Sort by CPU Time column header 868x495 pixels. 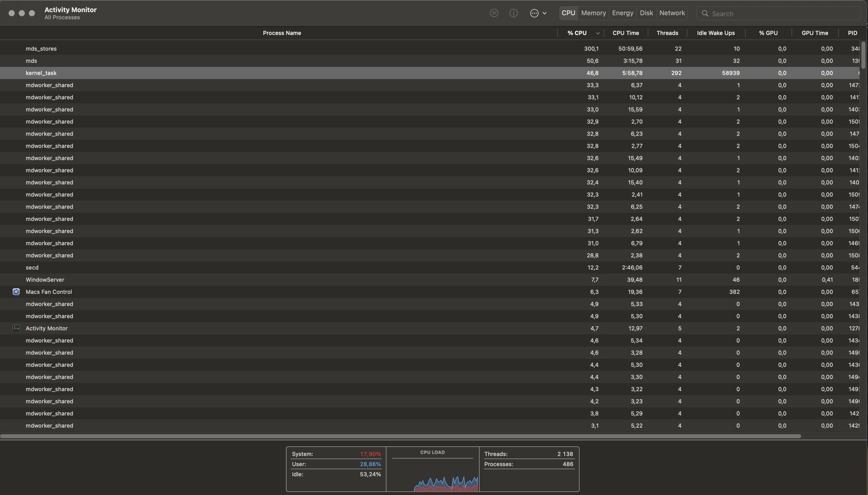(x=625, y=33)
